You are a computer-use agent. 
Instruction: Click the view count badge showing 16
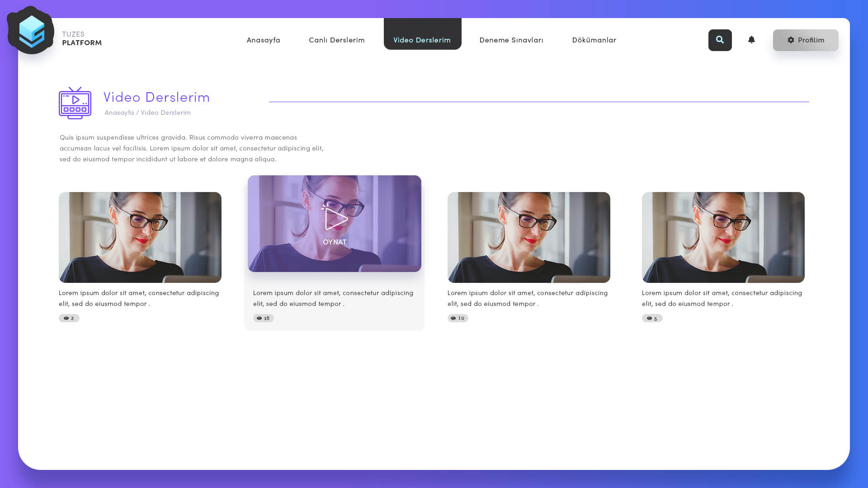(264, 318)
